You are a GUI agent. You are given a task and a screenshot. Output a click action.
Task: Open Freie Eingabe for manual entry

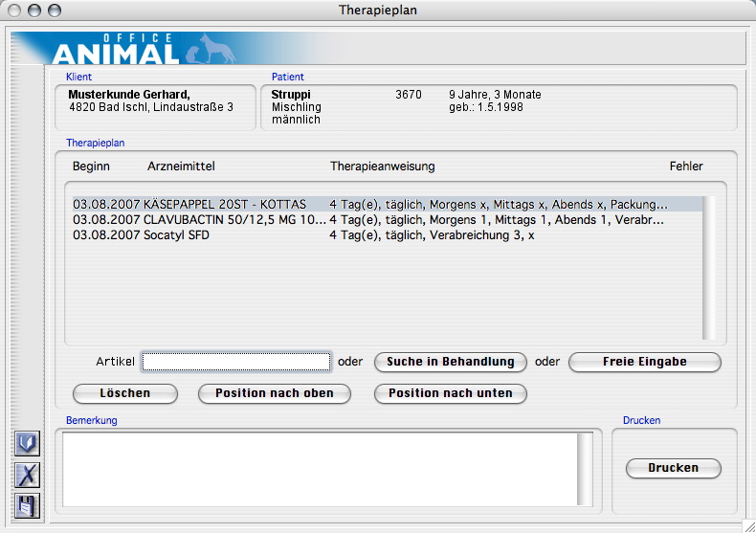pyautogui.click(x=644, y=362)
